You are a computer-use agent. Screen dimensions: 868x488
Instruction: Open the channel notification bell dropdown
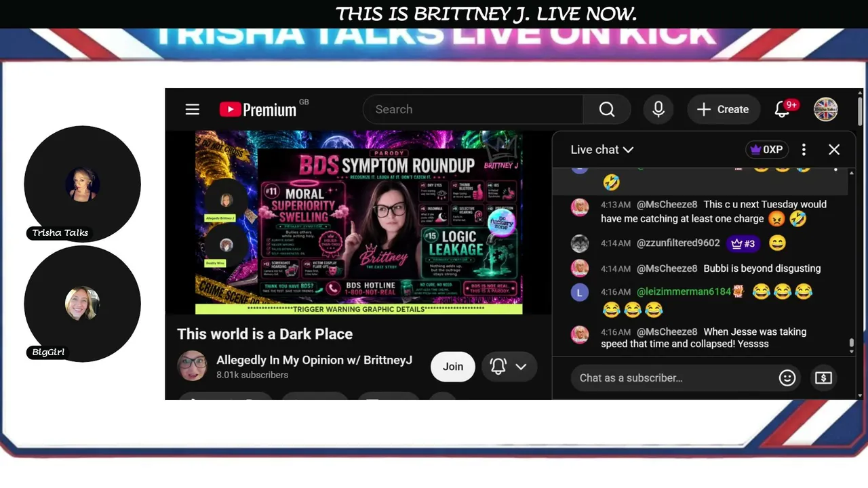[509, 367]
